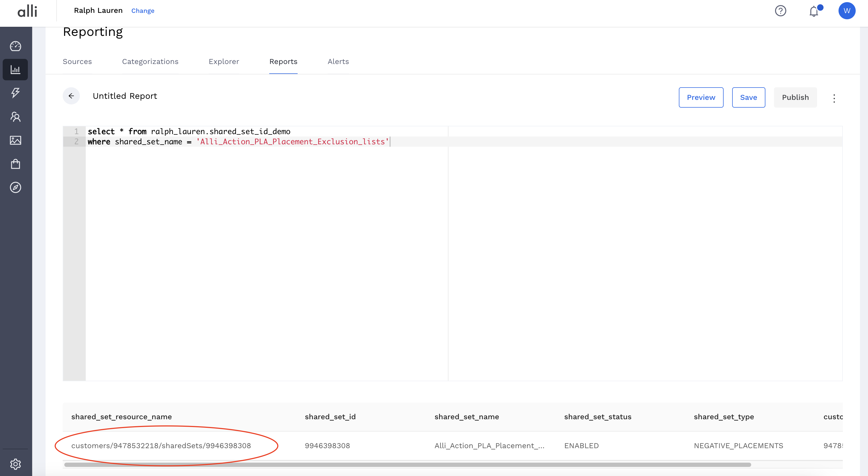Go back using the back arrow button

[x=71, y=96]
